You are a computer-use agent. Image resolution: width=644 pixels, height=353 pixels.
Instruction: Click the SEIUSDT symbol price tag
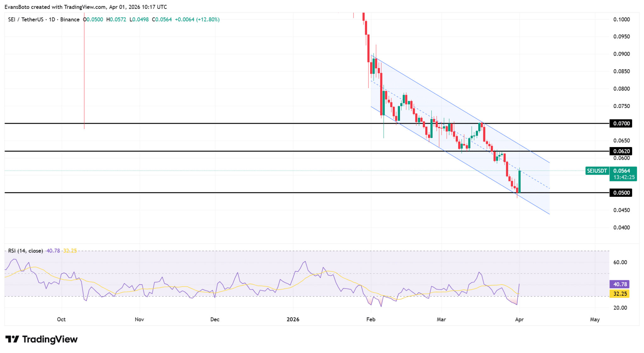[x=597, y=171]
